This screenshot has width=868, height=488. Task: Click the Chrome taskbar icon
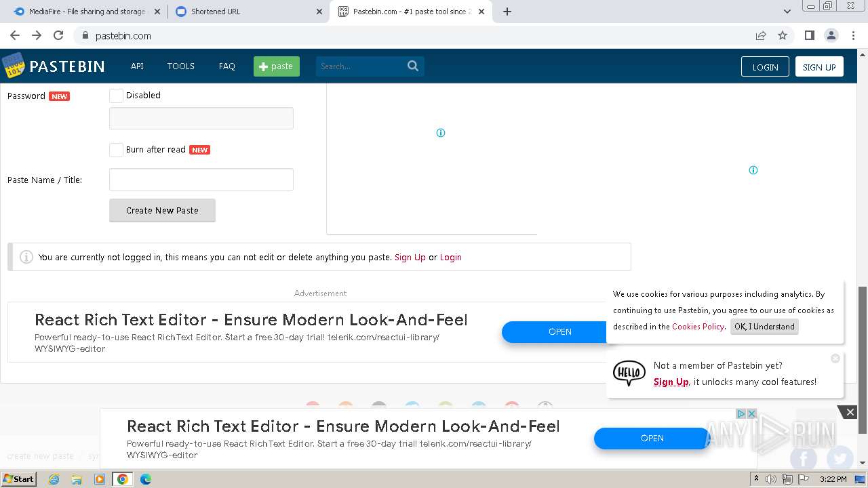123,479
